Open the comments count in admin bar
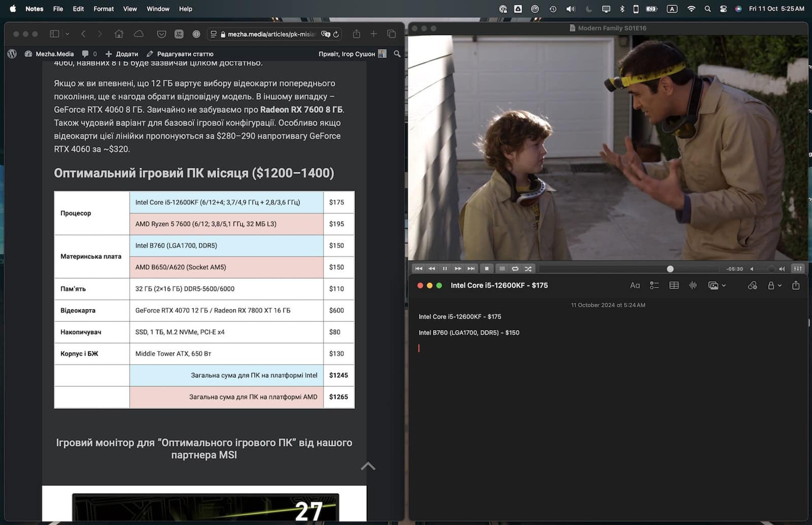This screenshot has width=812, height=525. coord(89,54)
